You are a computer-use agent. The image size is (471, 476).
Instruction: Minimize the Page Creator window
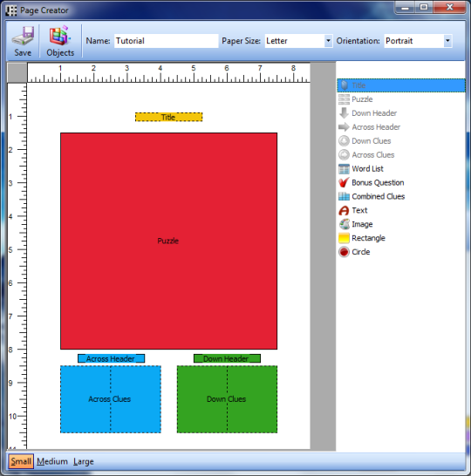pos(405,7)
